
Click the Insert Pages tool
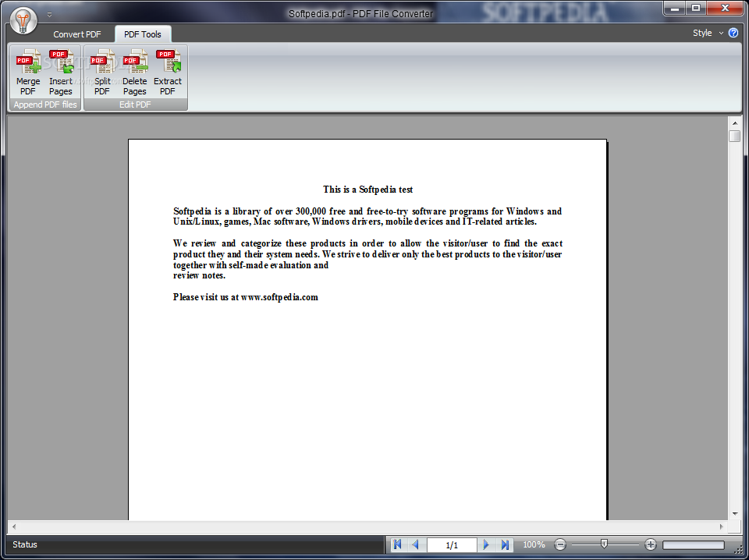pos(61,72)
